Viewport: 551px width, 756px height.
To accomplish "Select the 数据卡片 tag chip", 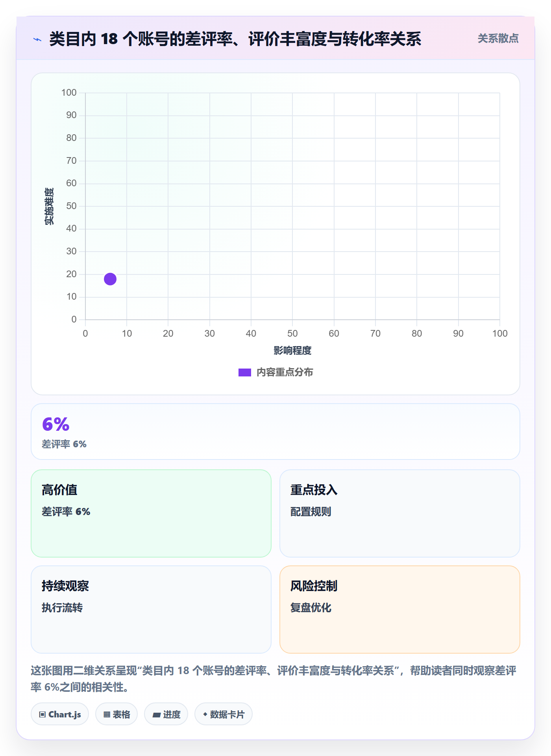I will (224, 714).
